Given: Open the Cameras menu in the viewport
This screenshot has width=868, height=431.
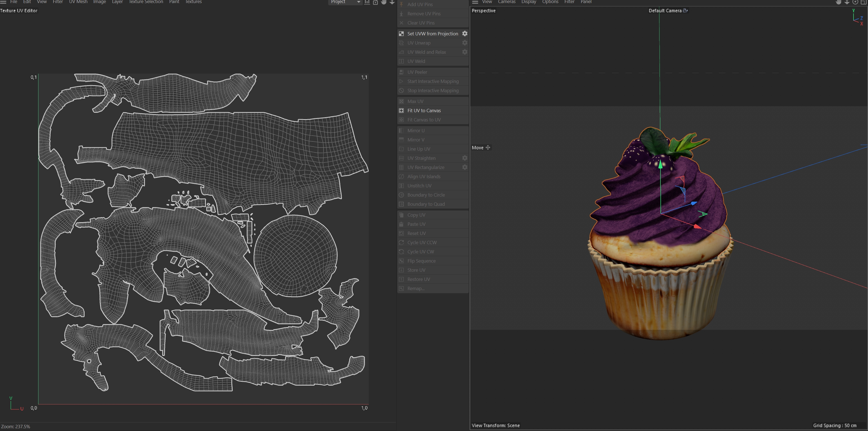Looking at the screenshot, I should coord(506,2).
